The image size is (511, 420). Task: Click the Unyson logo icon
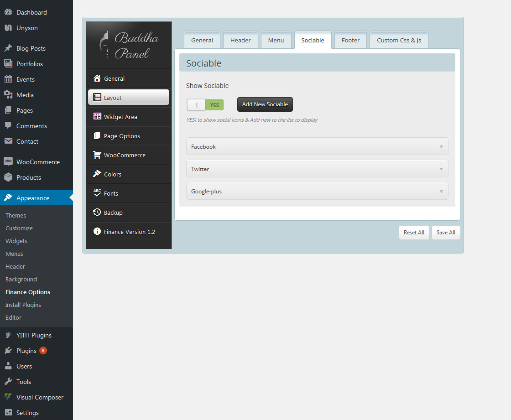coord(8,28)
